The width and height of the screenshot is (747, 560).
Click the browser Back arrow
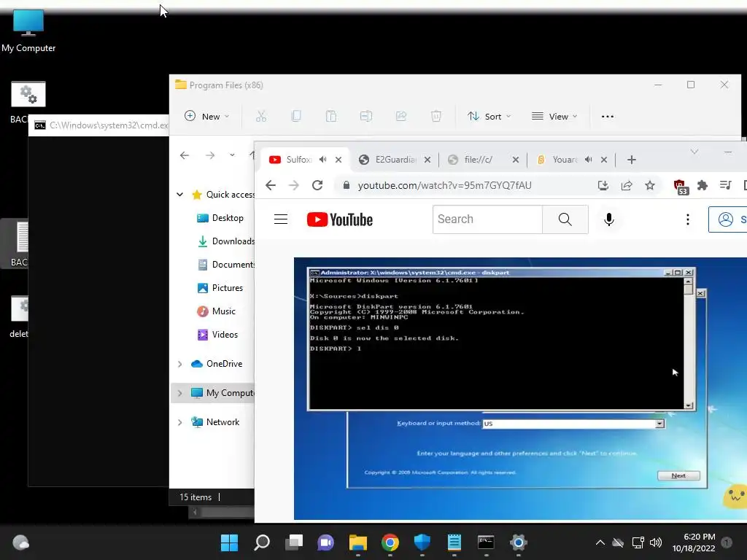271,185
